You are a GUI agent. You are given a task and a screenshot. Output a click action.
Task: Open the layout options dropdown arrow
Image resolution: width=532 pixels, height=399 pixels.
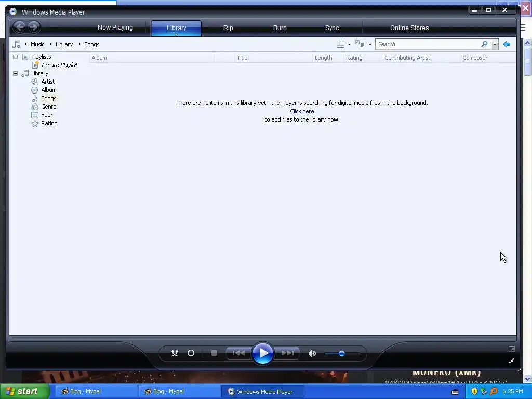(349, 45)
